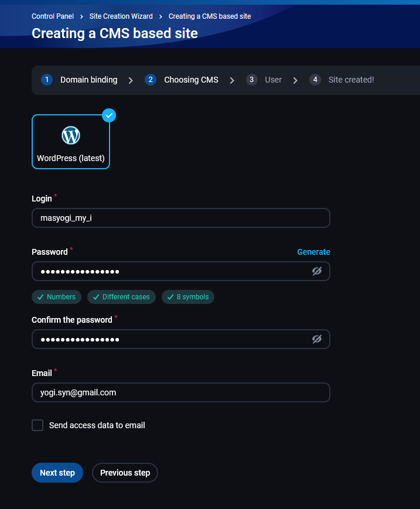Click step 1 Domain binding number circle
420x509 pixels.
click(47, 80)
